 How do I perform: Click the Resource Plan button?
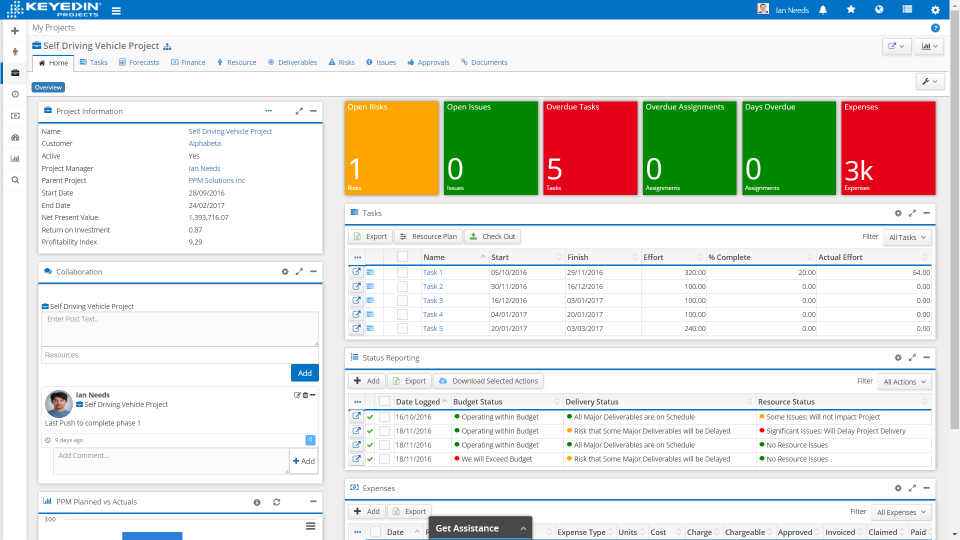(x=427, y=237)
